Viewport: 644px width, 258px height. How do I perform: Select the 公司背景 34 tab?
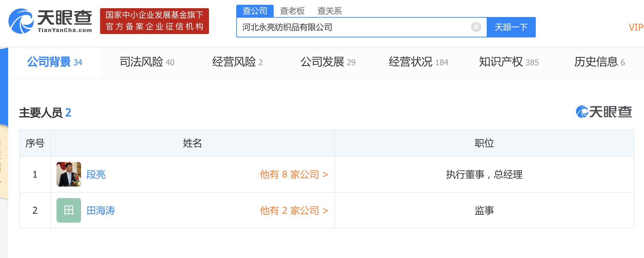[x=55, y=62]
